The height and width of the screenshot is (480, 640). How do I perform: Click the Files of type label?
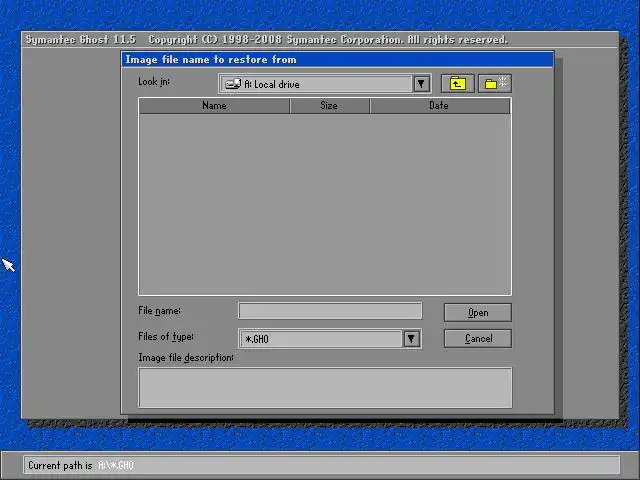pyautogui.click(x=166, y=337)
